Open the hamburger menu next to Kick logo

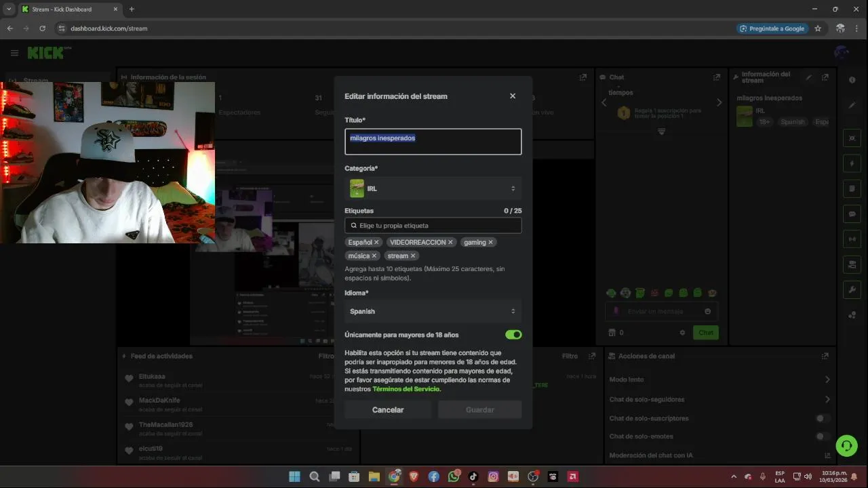point(14,53)
